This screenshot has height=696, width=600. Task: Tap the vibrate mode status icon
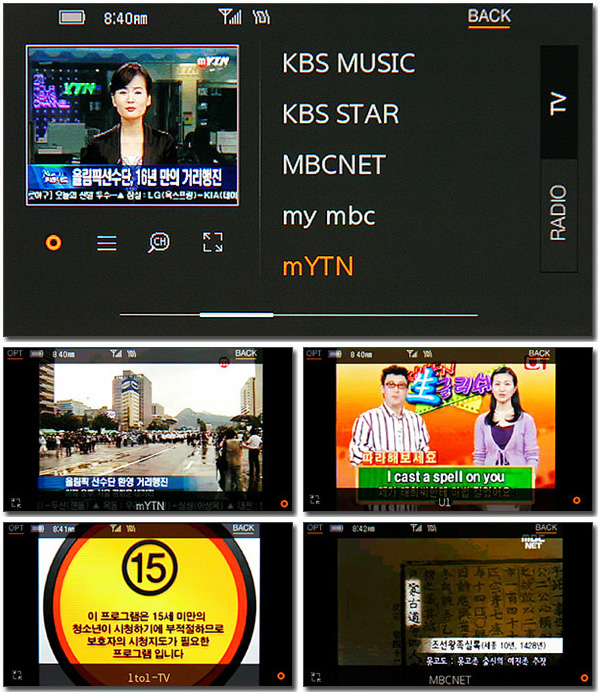[x=261, y=17]
